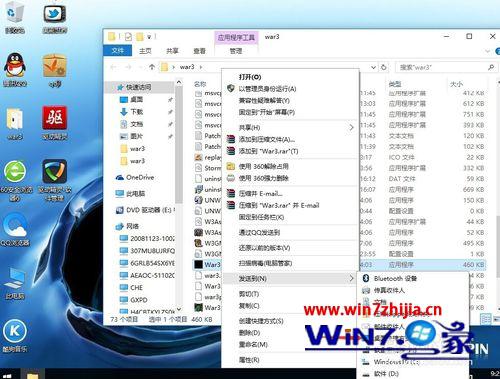Click navigation pane scroll-up arrow
Image resolution: width=500 pixels, height=379 pixels.
(x=179, y=82)
